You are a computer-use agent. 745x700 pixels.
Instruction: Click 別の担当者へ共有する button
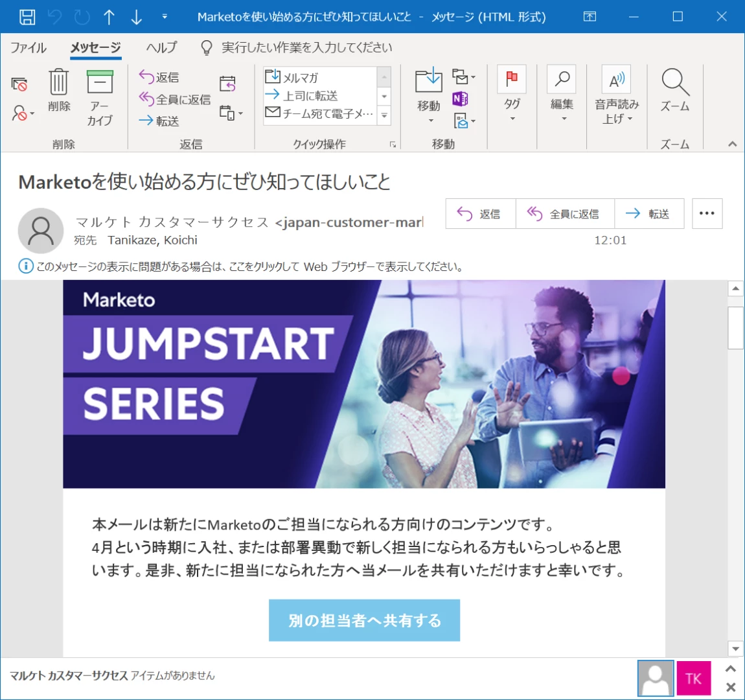pyautogui.click(x=365, y=621)
